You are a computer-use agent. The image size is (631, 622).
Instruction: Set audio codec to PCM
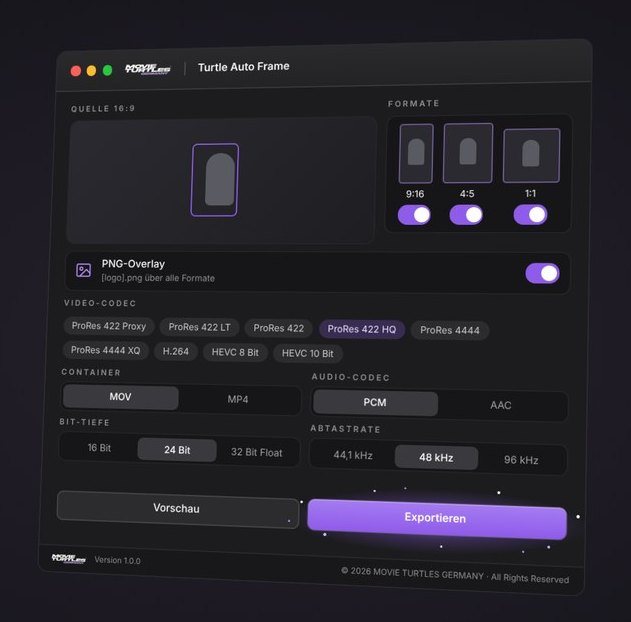(x=375, y=403)
